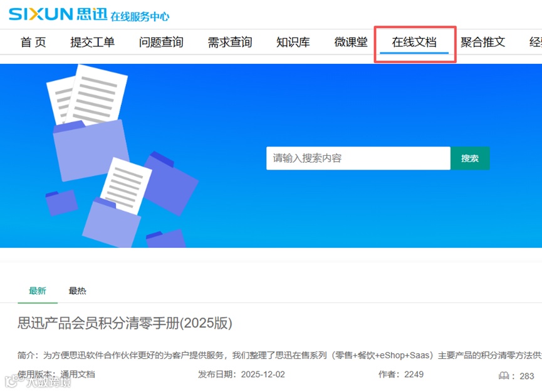Switch to the 最新 tab
This screenshot has height=392, width=542.
point(38,291)
